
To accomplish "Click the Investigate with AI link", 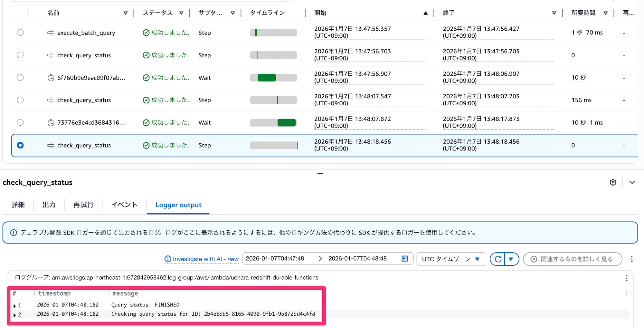I will coord(202,259).
